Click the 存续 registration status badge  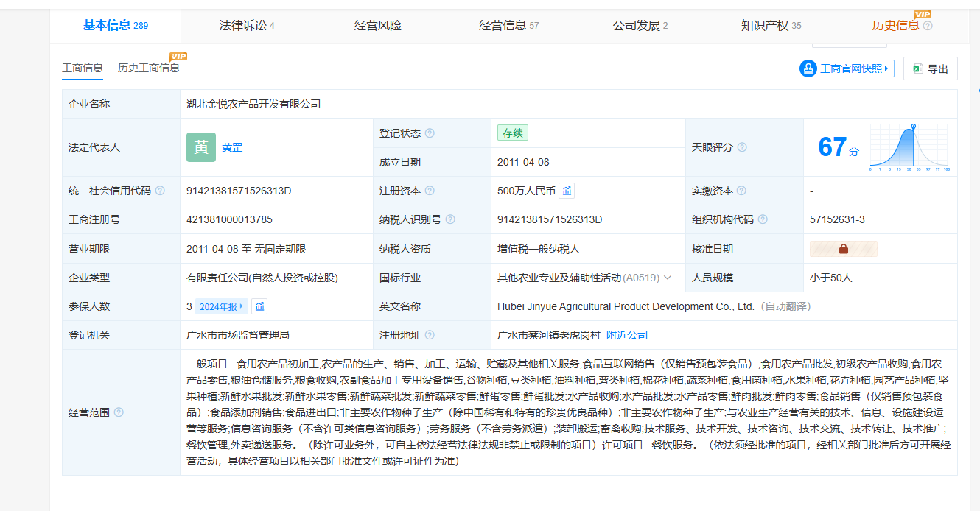pyautogui.click(x=512, y=133)
